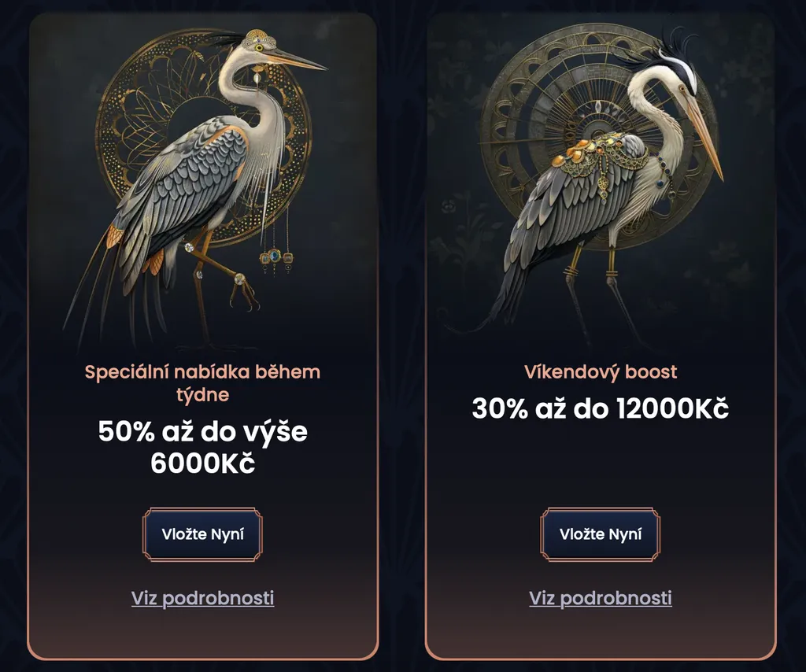Open Viz podrobnosti for the weekly special offer

tap(202, 598)
